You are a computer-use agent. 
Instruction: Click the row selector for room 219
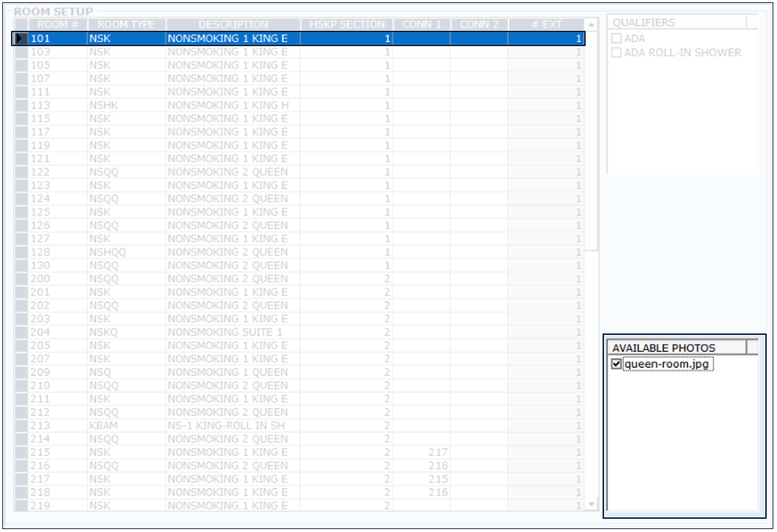coord(21,506)
